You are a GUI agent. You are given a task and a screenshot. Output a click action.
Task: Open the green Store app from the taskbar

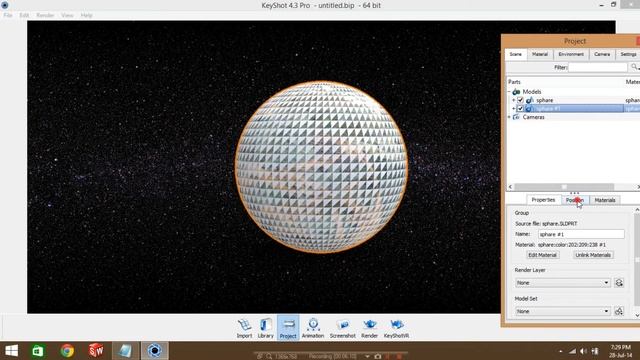(x=38, y=351)
